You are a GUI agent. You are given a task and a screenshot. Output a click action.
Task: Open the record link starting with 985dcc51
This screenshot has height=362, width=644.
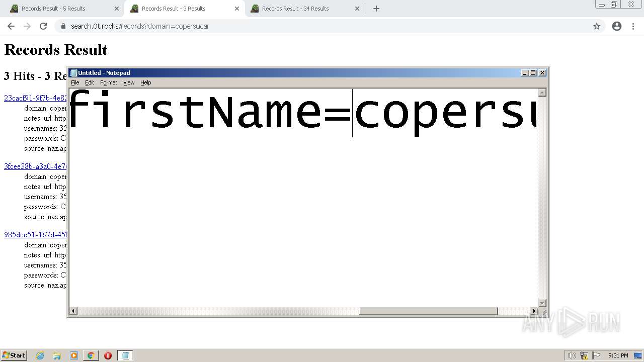(x=35, y=235)
